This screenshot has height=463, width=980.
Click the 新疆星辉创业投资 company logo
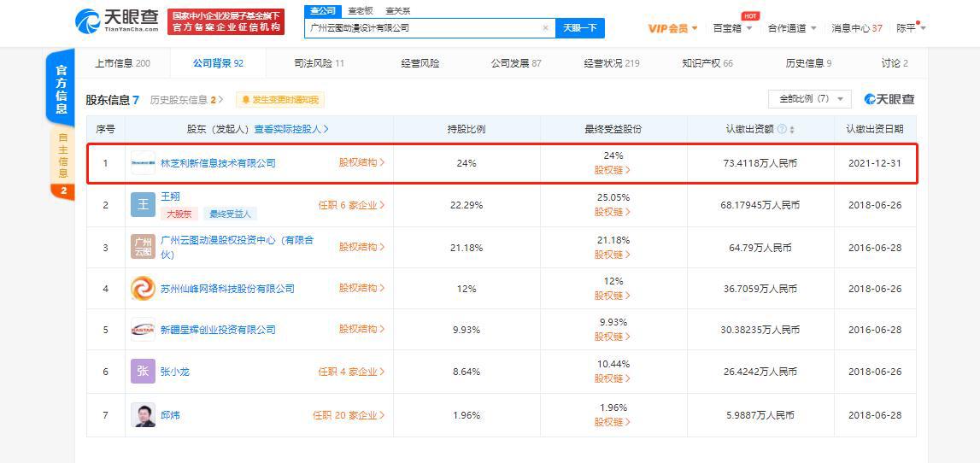pos(143,330)
